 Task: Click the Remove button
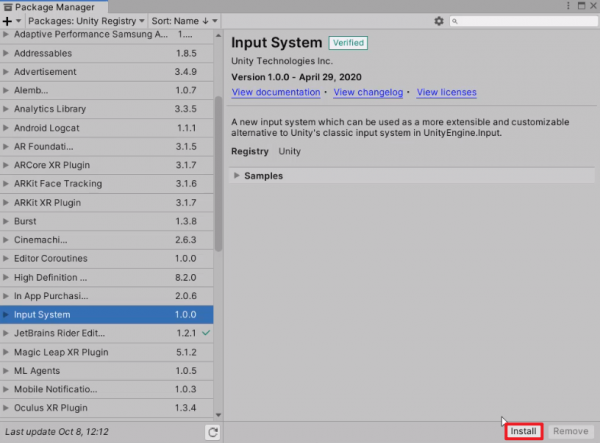tap(571, 431)
